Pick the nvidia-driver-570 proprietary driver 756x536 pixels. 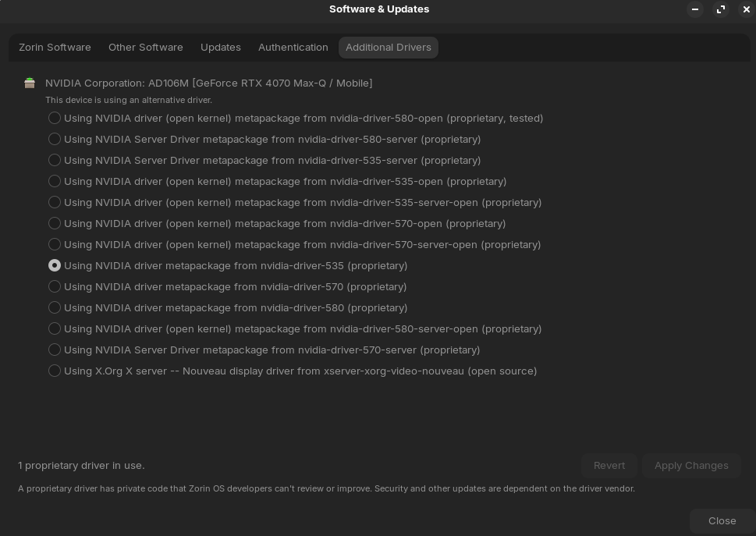click(55, 286)
